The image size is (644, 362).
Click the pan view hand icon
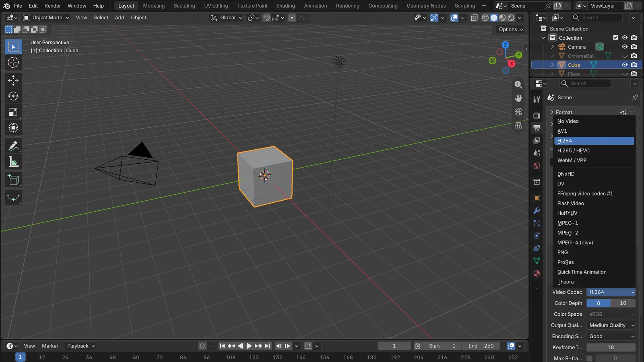[x=518, y=98]
